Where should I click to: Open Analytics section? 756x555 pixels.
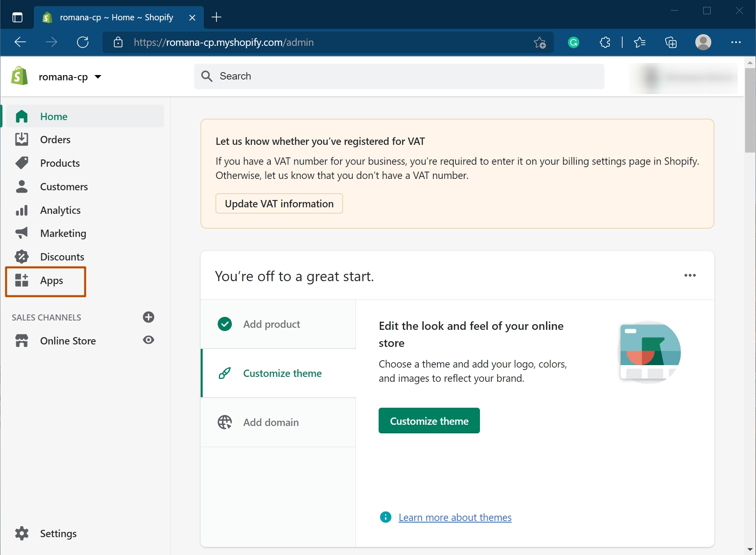(x=85, y=210)
